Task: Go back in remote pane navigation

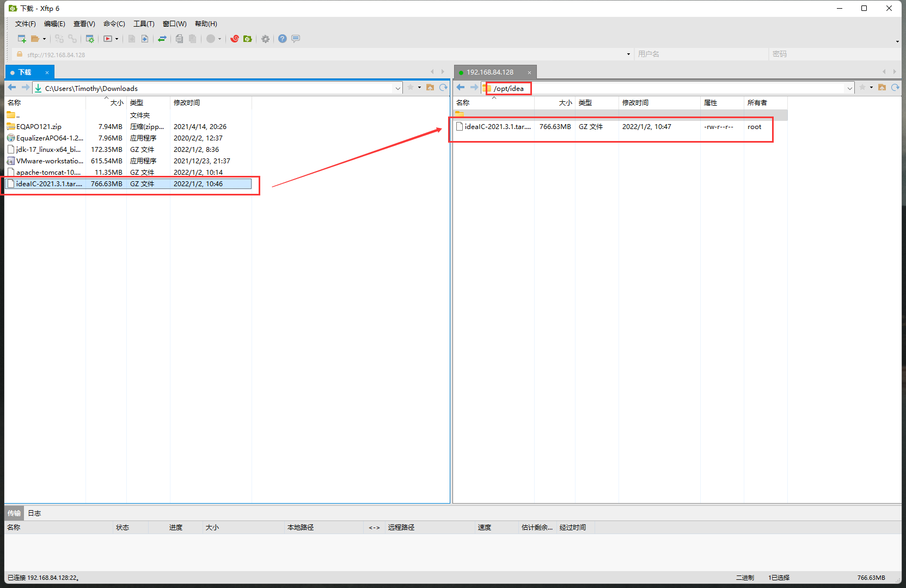Action: [x=461, y=88]
